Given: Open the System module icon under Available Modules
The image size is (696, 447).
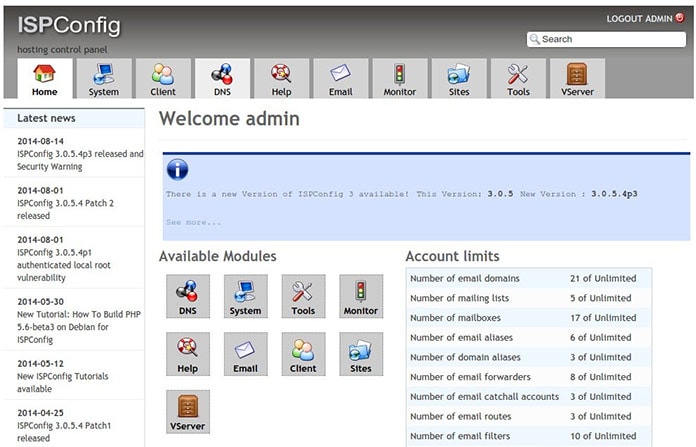Looking at the screenshot, I should click(245, 296).
